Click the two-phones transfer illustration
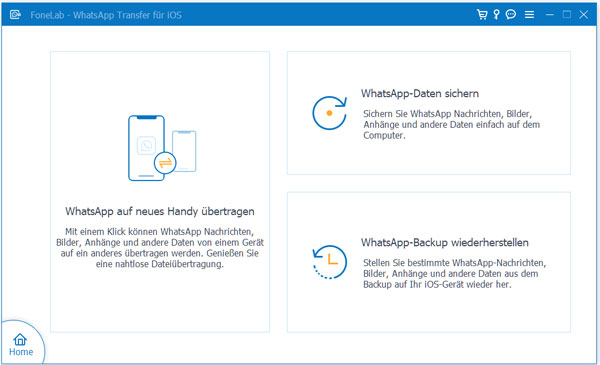600x365 pixels. pyautogui.click(x=162, y=148)
